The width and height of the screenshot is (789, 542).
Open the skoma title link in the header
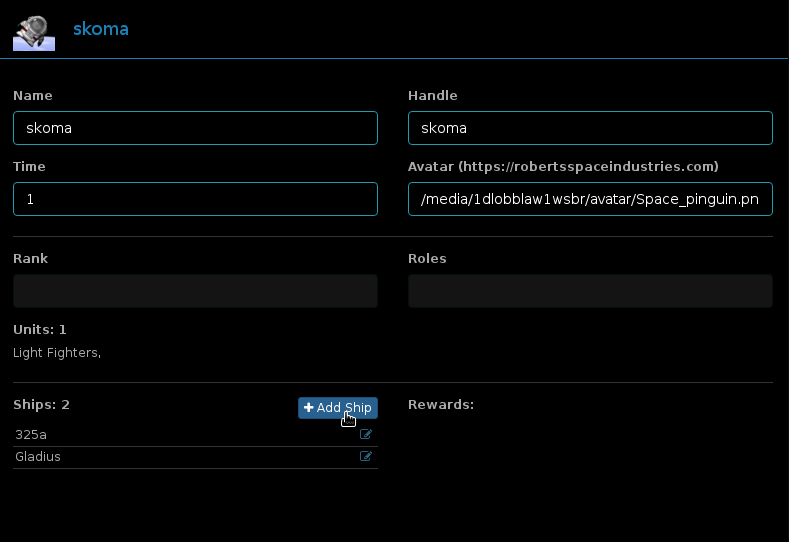click(100, 29)
